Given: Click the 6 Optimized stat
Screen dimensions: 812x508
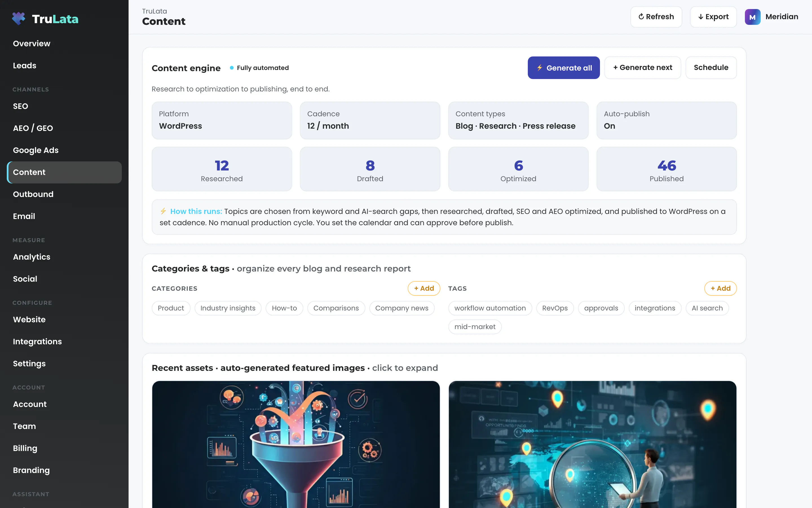Looking at the screenshot, I should tap(518, 169).
